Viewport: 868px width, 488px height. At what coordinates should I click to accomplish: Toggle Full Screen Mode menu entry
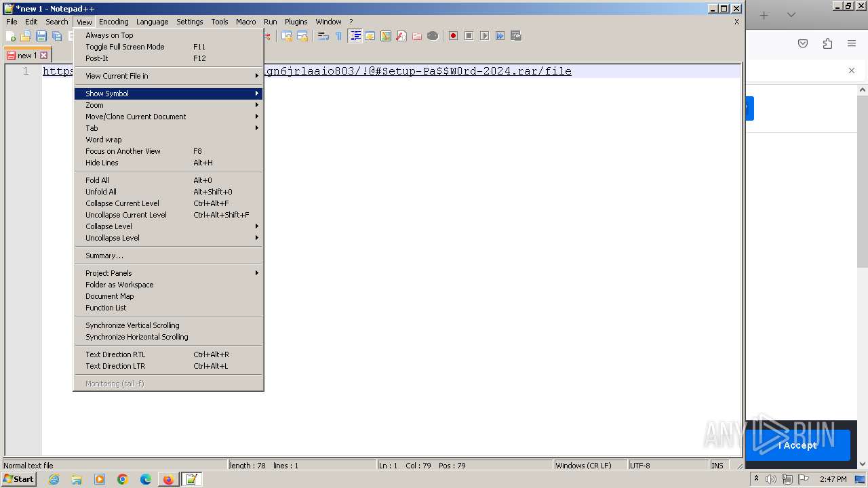click(x=168, y=47)
